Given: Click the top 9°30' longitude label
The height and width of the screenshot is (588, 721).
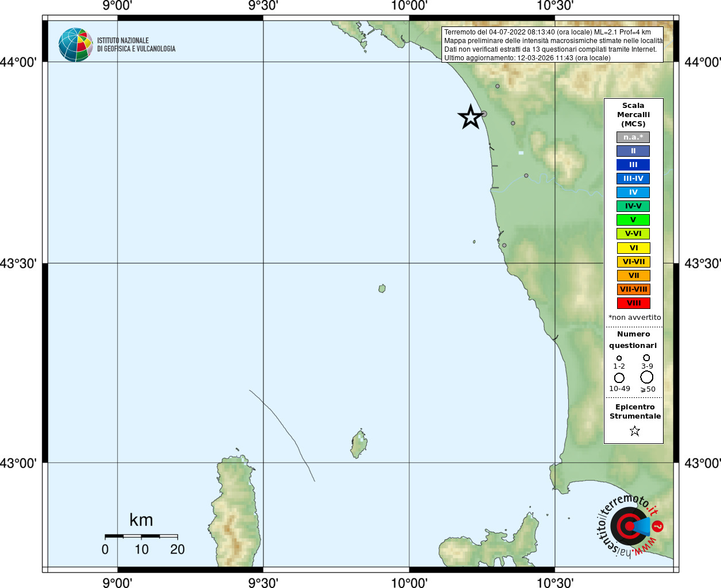Looking at the screenshot, I should pyautogui.click(x=263, y=6).
